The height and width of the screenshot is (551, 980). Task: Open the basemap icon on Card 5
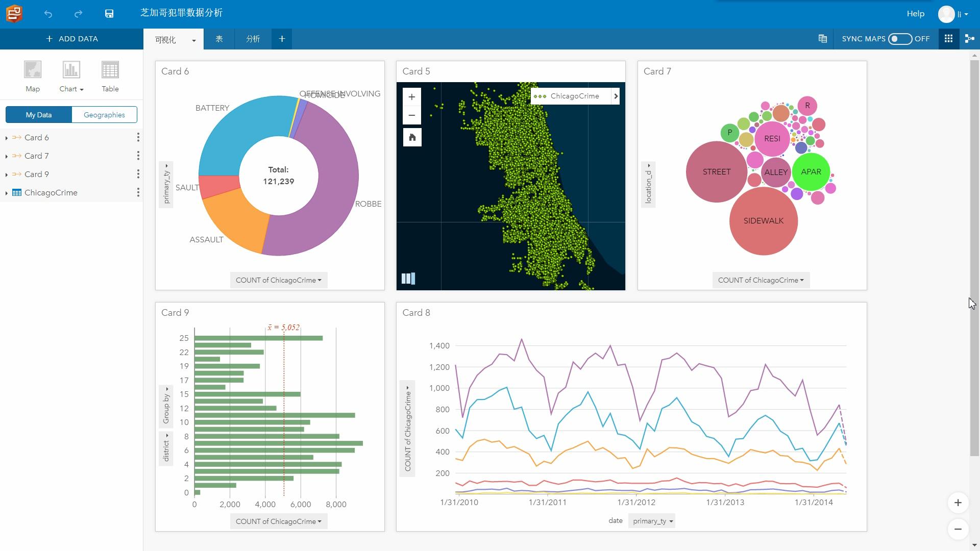408,278
